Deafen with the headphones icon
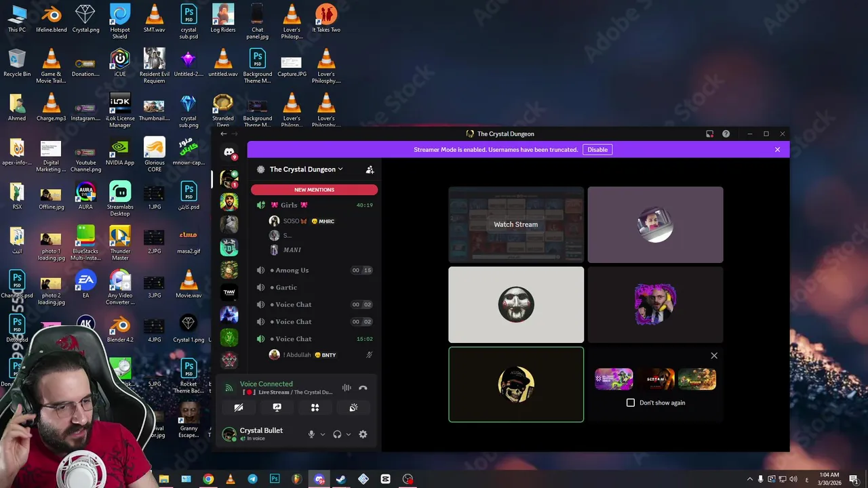This screenshot has height=488, width=868. (337, 434)
